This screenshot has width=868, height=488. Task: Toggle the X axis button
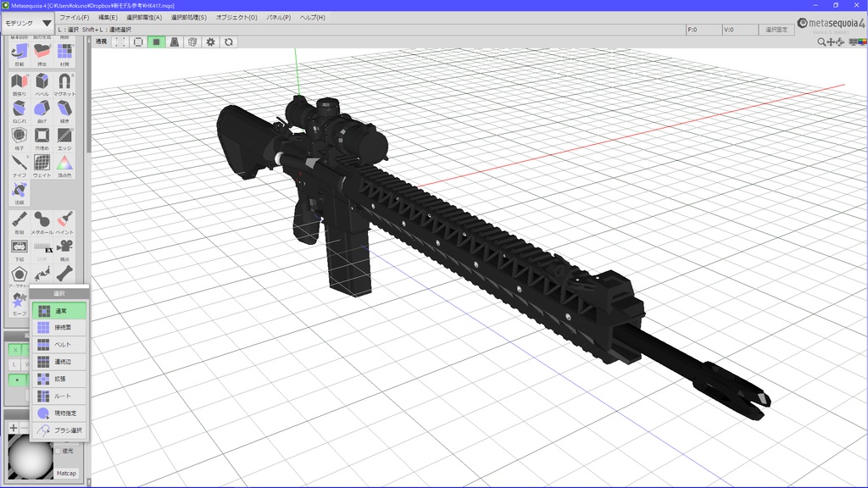tap(15, 350)
